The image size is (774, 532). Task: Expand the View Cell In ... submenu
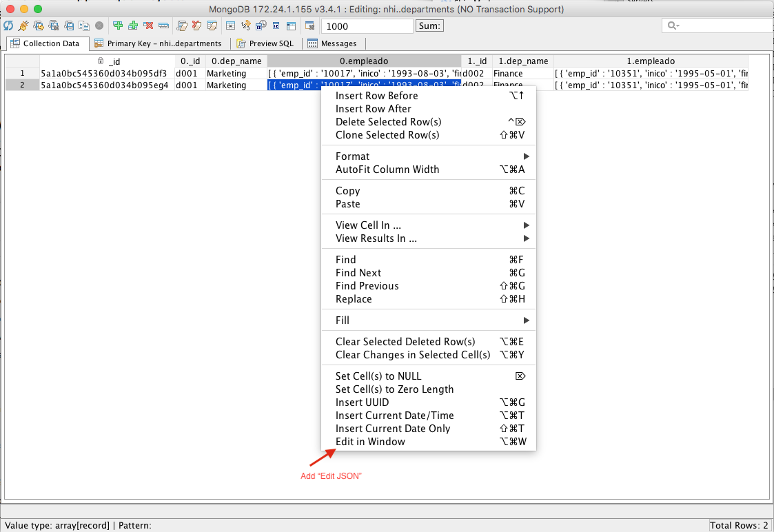point(429,225)
